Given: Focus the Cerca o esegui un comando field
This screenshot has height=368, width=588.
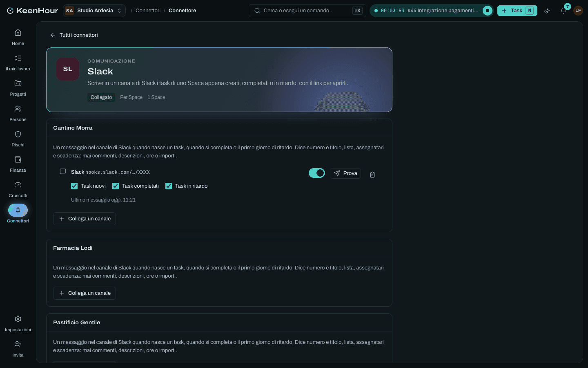Looking at the screenshot, I should [x=307, y=11].
